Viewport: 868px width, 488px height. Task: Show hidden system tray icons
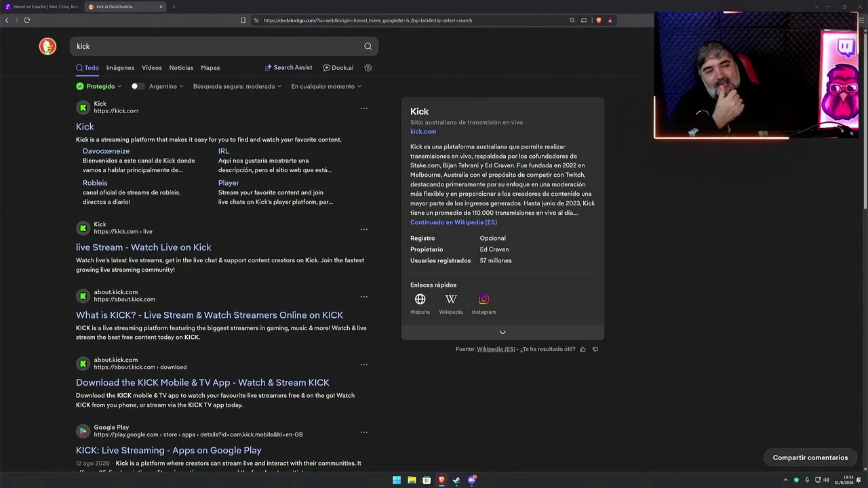click(786, 480)
